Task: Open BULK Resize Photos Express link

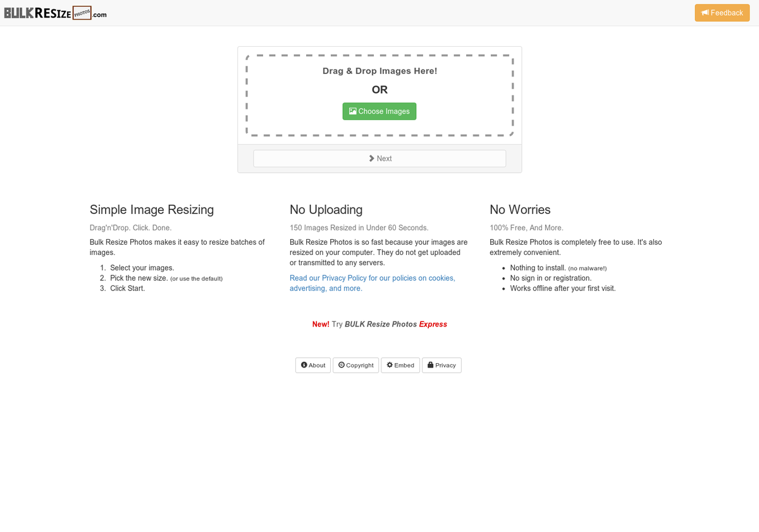Action: [396, 324]
